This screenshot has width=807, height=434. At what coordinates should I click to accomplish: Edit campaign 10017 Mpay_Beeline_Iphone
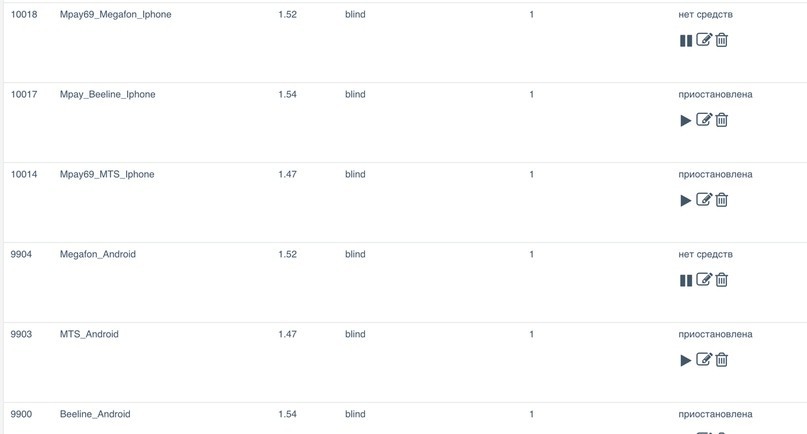click(x=704, y=119)
